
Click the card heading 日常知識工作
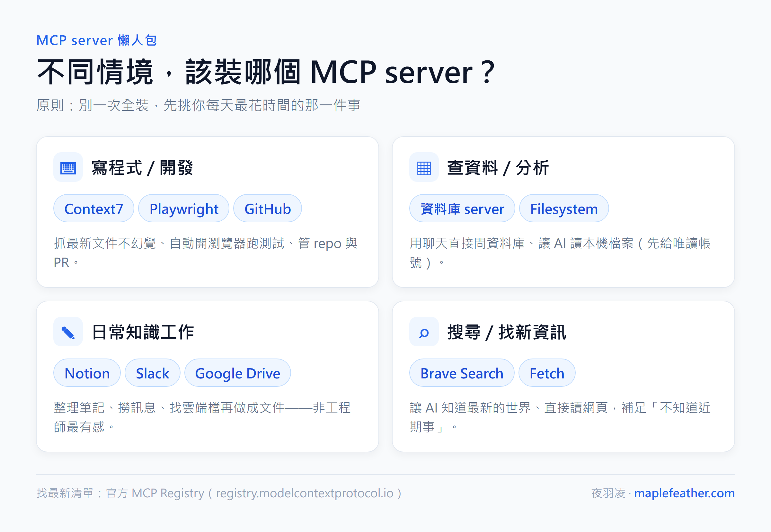tap(143, 332)
